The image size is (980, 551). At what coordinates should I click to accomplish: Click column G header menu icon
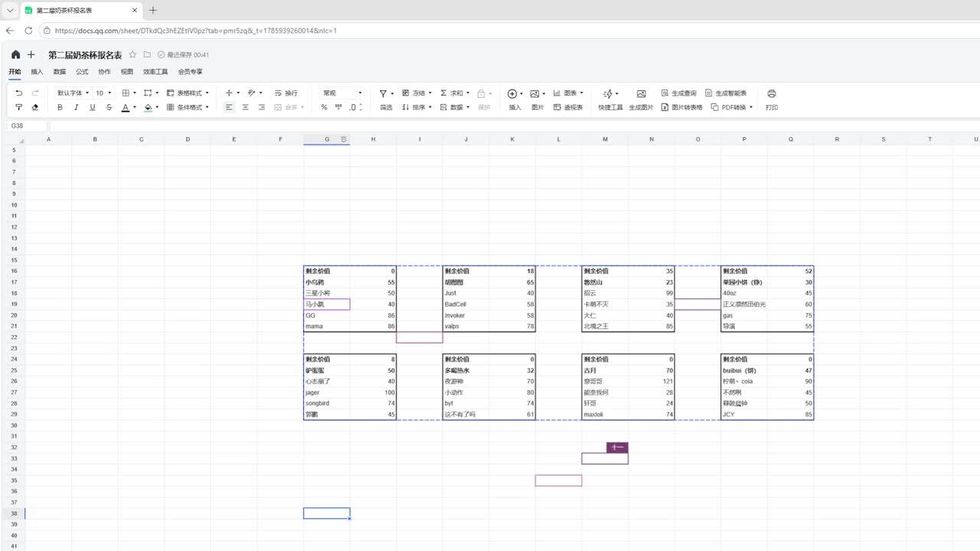pyautogui.click(x=344, y=139)
